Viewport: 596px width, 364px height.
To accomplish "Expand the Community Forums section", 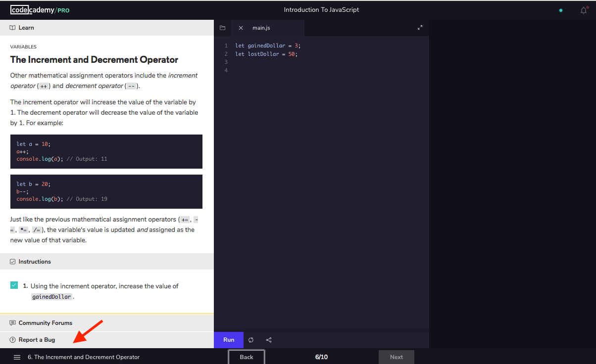I will tap(107, 323).
